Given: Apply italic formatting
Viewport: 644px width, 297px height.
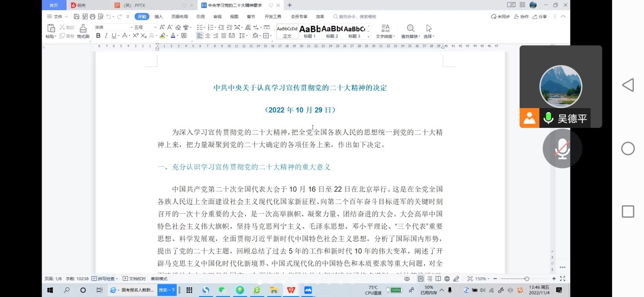Looking at the screenshot, I should 106,36.
